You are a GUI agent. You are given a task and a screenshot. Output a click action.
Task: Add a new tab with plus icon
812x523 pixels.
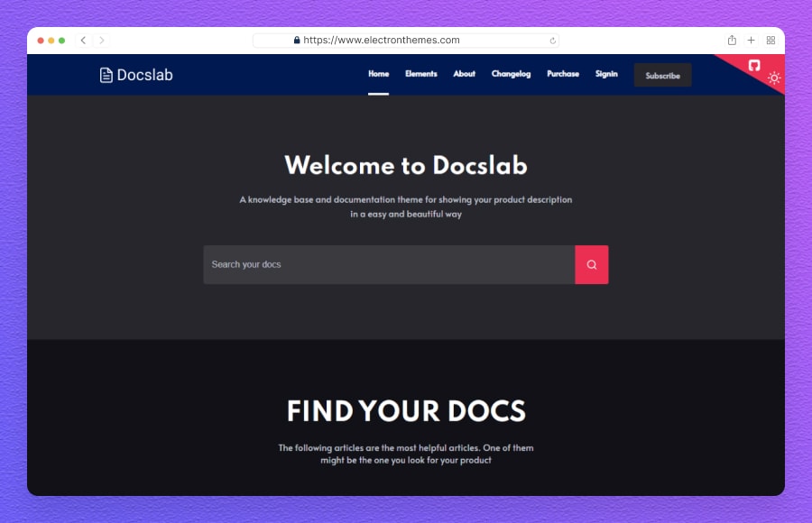click(x=751, y=40)
